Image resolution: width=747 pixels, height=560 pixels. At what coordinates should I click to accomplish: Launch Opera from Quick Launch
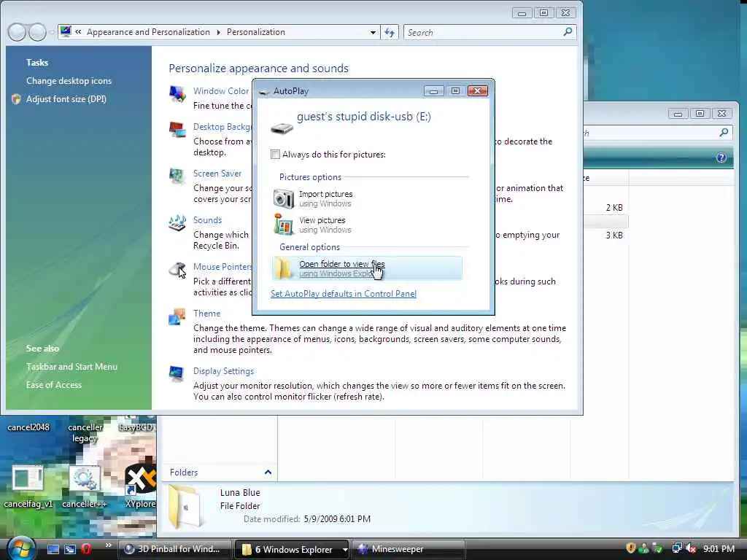pyautogui.click(x=86, y=549)
